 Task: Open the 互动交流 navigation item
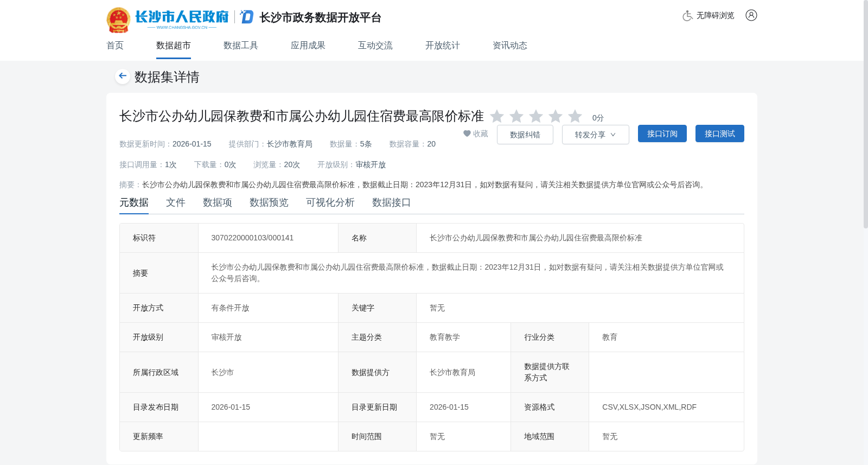coord(375,46)
